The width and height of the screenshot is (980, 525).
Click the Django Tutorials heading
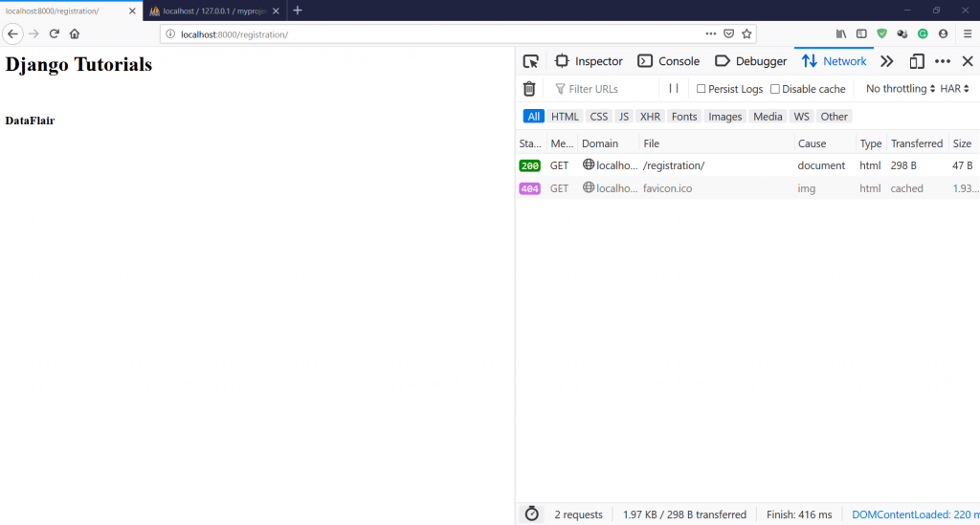pyautogui.click(x=78, y=64)
